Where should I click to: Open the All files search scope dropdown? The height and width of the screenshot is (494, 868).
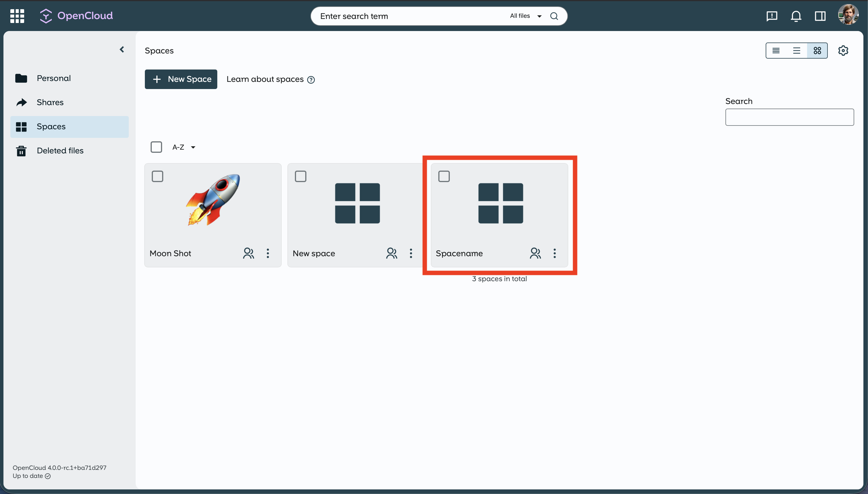(525, 16)
